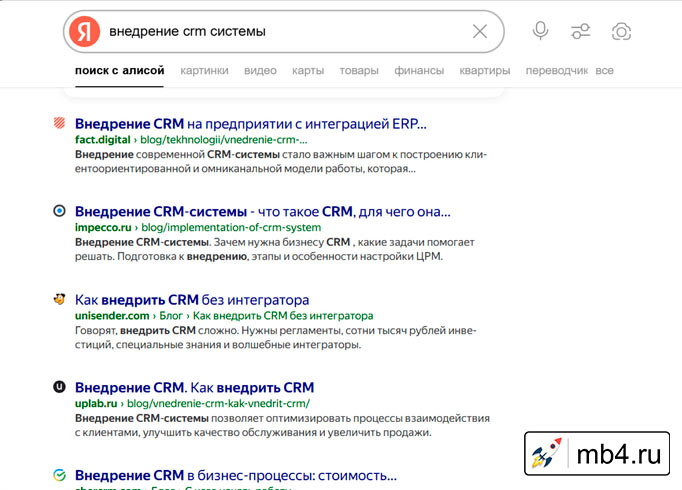Switch to the 'видео' tab
682x490 pixels.
pos(260,70)
